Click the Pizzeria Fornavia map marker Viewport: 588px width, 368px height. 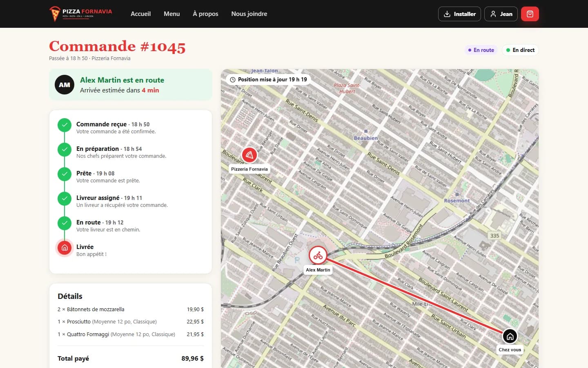(249, 155)
